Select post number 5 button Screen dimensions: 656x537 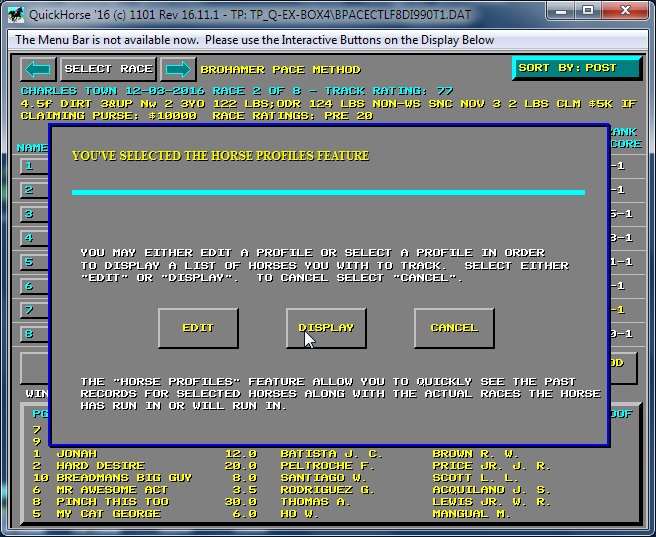point(31,262)
